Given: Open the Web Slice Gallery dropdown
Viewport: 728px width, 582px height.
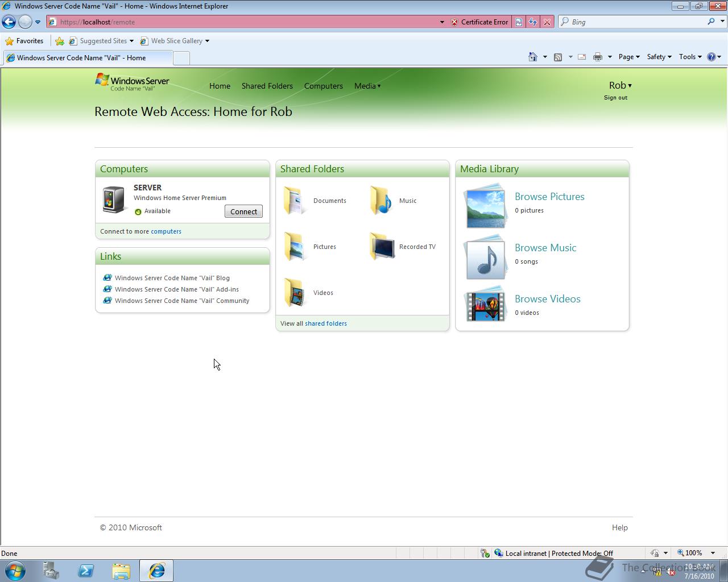Looking at the screenshot, I should point(207,41).
